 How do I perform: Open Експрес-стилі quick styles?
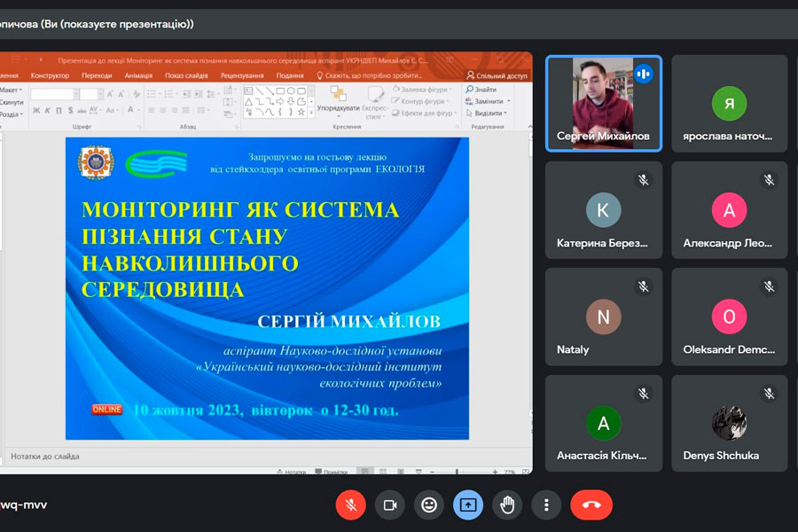pyautogui.click(x=375, y=102)
